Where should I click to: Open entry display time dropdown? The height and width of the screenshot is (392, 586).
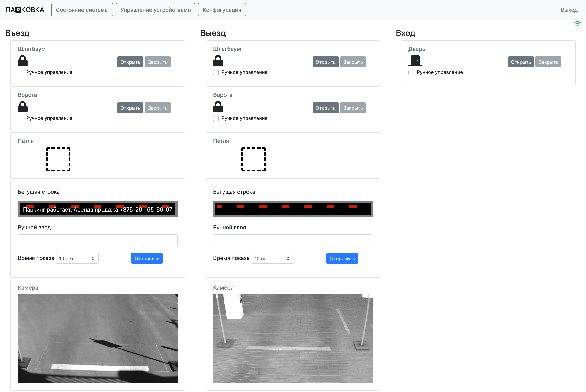coord(77,259)
